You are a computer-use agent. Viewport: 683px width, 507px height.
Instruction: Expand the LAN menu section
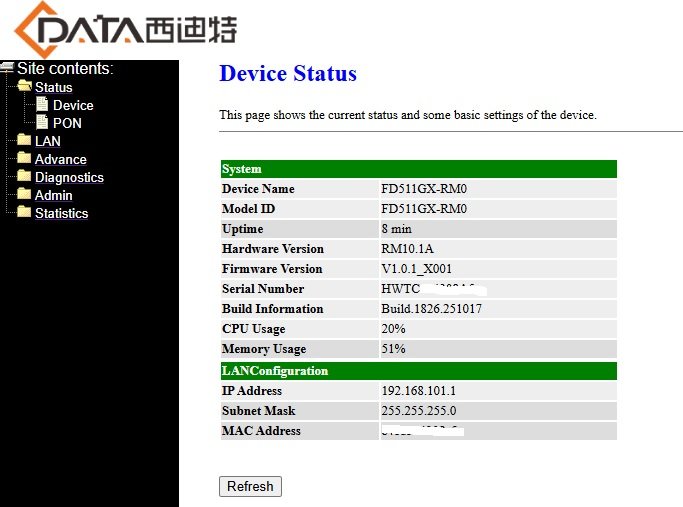click(x=47, y=141)
